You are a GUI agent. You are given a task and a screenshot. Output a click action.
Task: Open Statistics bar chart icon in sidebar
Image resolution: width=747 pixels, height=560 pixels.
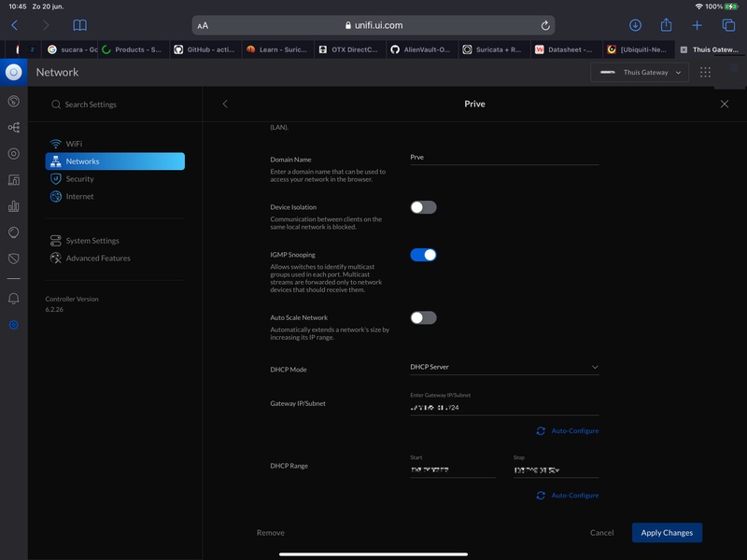click(13, 206)
